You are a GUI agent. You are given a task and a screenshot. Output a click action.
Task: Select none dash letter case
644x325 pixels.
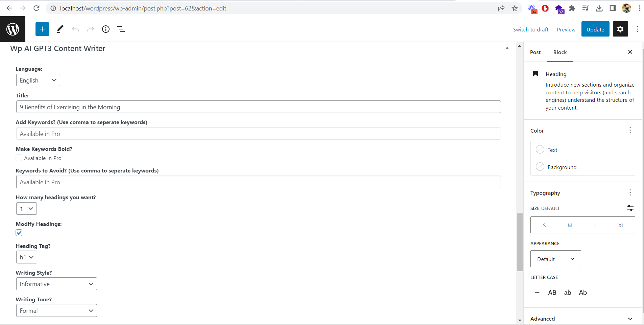coord(537,293)
